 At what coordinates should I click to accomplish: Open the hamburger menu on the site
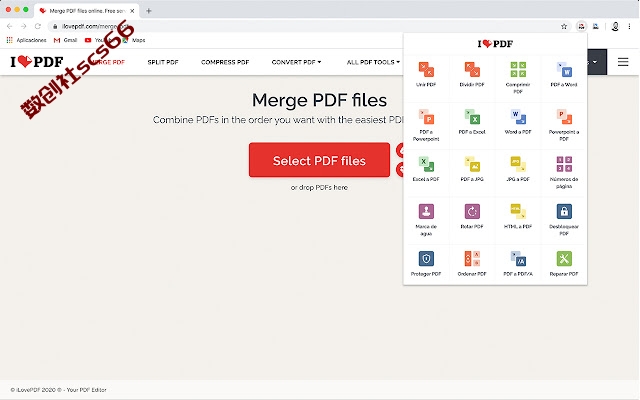coord(623,62)
